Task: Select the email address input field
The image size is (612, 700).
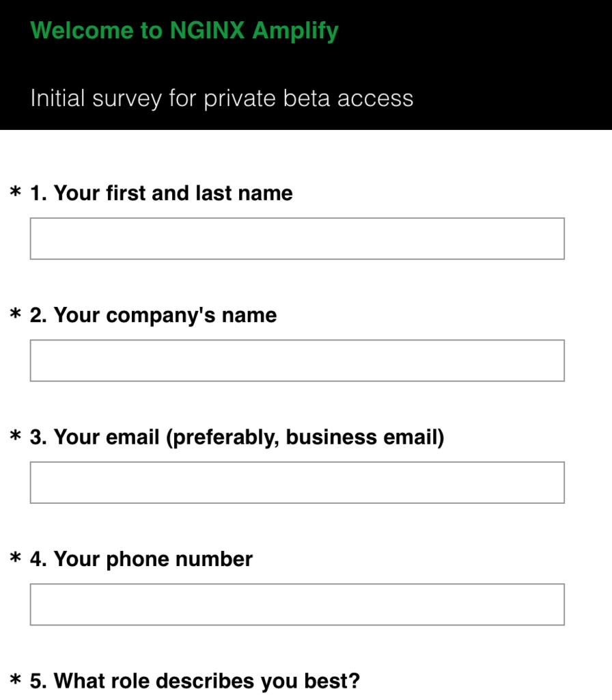Action: click(297, 482)
